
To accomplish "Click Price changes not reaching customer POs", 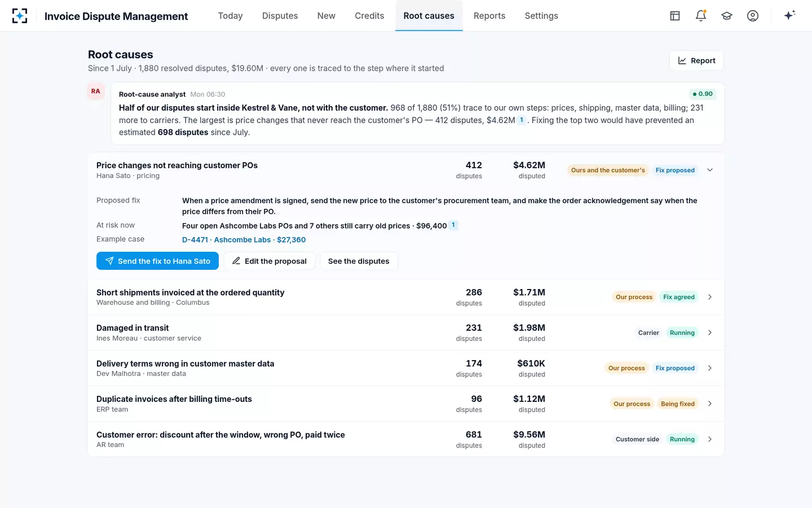I will (177, 165).
